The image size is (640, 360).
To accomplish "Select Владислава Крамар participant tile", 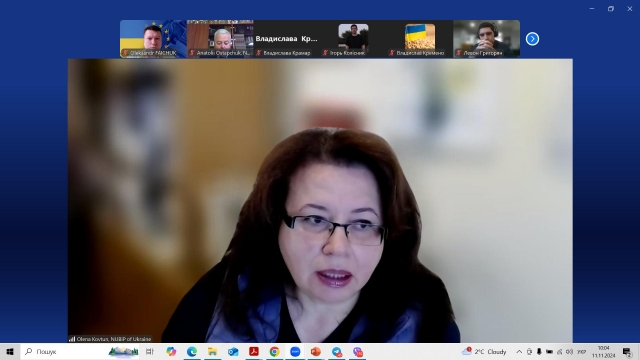I will [x=287, y=39].
